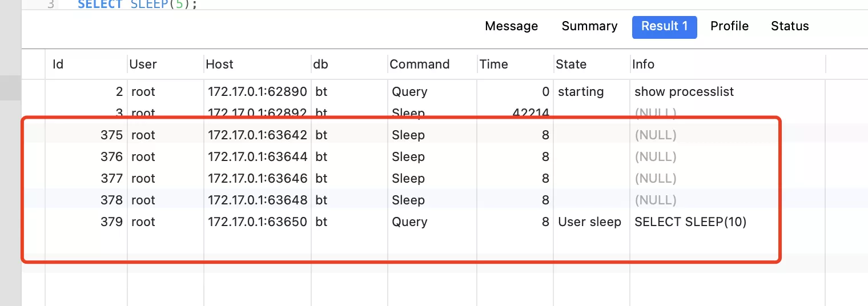Open the Profile tab

coord(729,26)
